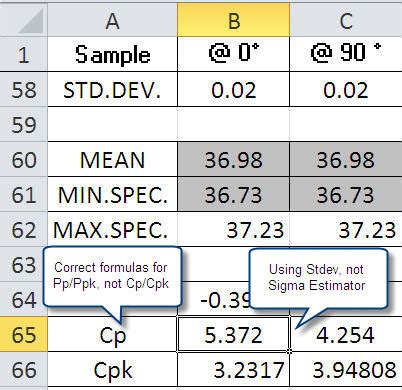Select STD.DEV. value 0.02 in column B
Viewport: 402px width, 390px height.
pyautogui.click(x=234, y=89)
